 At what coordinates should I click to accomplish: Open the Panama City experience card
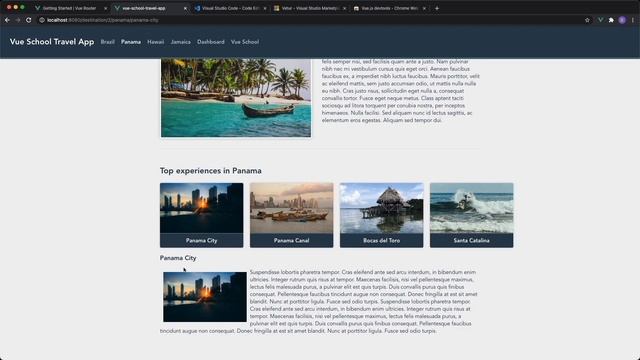click(202, 215)
